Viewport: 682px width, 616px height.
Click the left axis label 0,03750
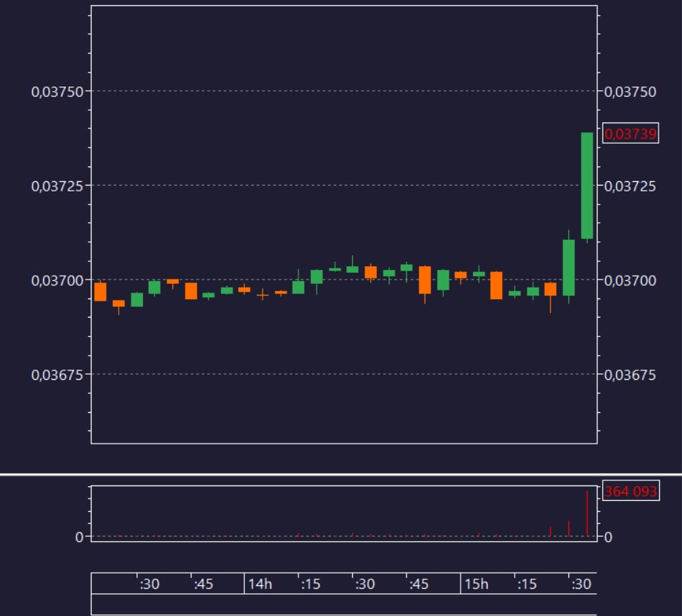point(57,92)
